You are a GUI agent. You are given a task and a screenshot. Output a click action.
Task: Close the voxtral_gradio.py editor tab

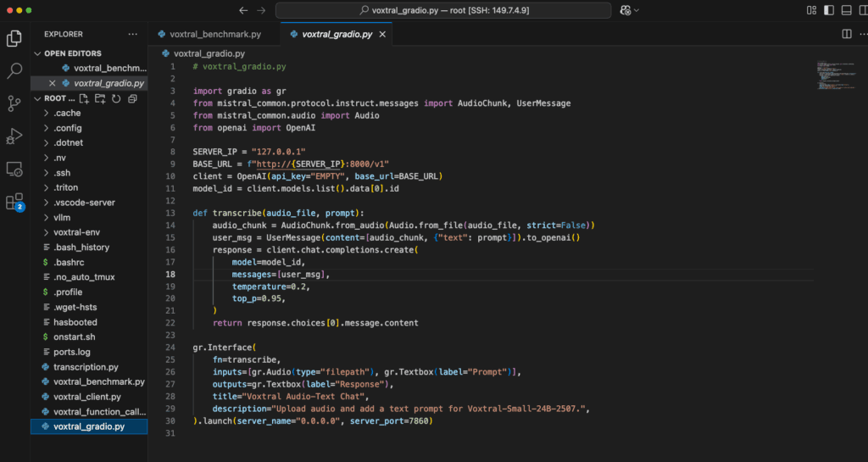click(382, 34)
